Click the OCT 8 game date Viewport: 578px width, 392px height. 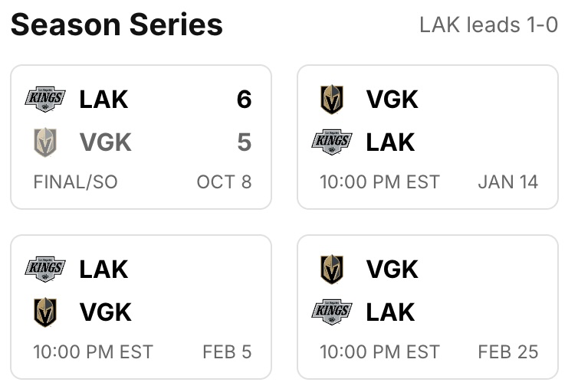click(224, 182)
